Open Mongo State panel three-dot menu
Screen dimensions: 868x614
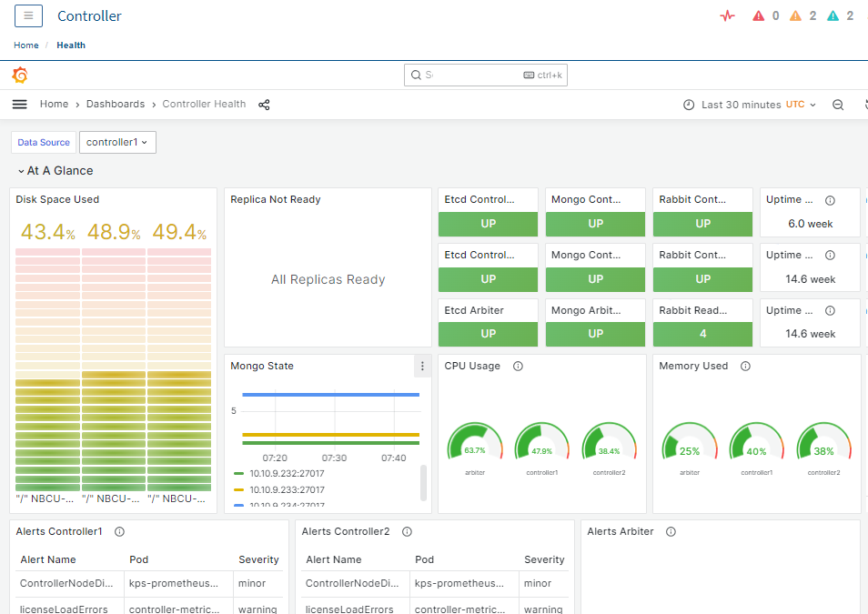(x=421, y=366)
